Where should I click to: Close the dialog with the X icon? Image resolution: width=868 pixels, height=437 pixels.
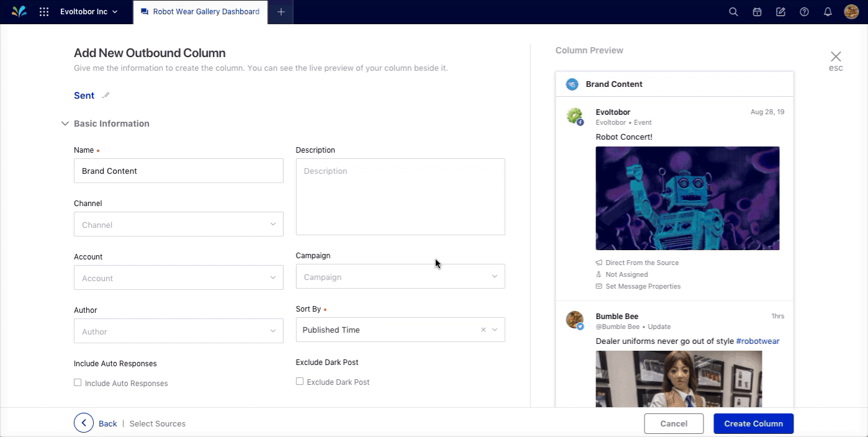coord(836,56)
